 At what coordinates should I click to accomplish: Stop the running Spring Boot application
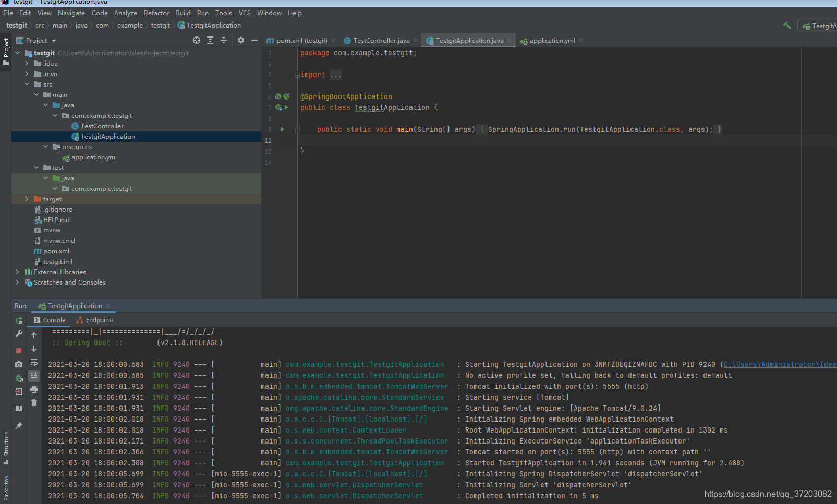(x=19, y=350)
